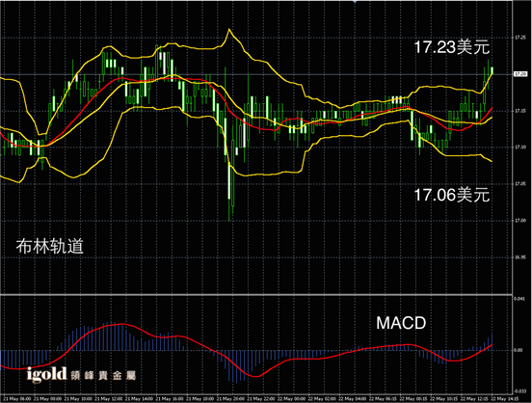Click the 0.041 MACD scale value
Viewport: 532px width, 403px height.
pyautogui.click(x=519, y=299)
